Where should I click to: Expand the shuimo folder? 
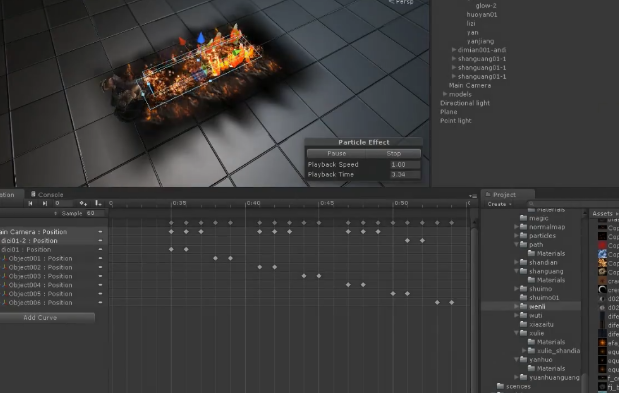pos(516,289)
